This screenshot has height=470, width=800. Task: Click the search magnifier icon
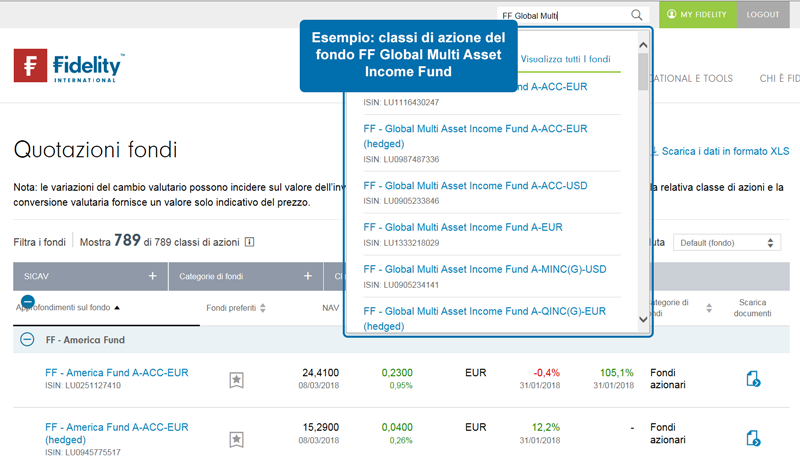637,16
